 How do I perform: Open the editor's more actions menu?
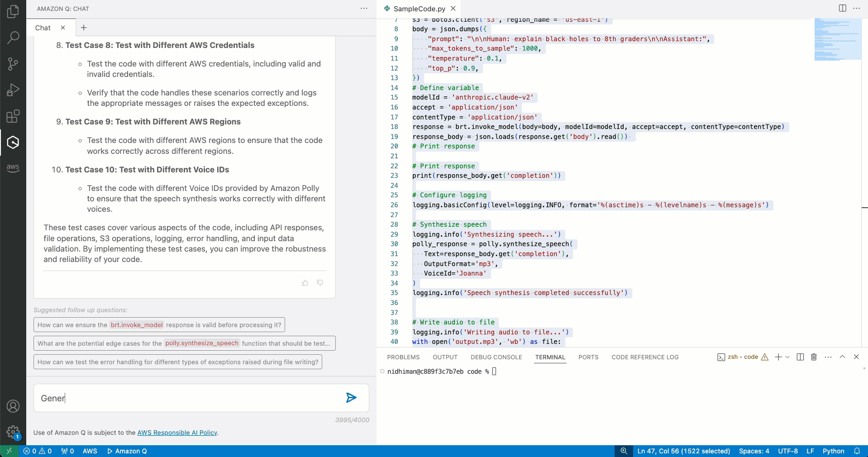tap(856, 8)
